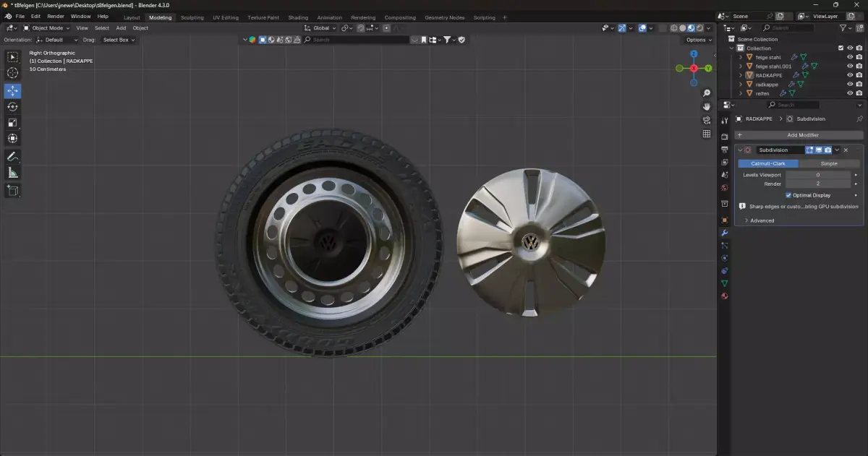Select the Rotate tool in the toolbar
Image resolution: width=868 pixels, height=456 pixels.
coord(12,106)
